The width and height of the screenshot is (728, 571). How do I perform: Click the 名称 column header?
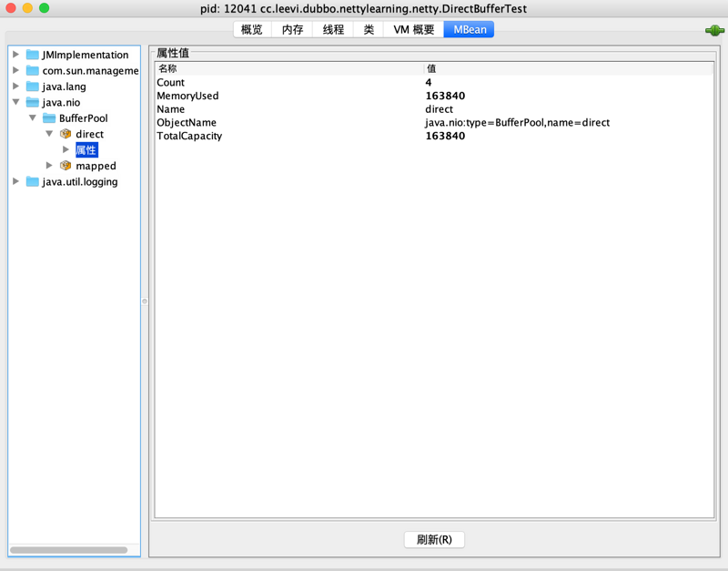point(289,68)
